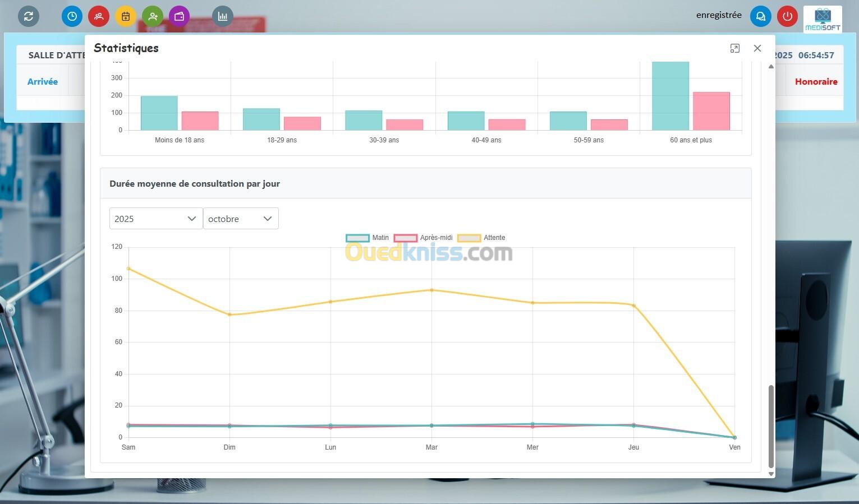Click the Honoraire column header
The height and width of the screenshot is (504, 859).
pyautogui.click(x=816, y=82)
